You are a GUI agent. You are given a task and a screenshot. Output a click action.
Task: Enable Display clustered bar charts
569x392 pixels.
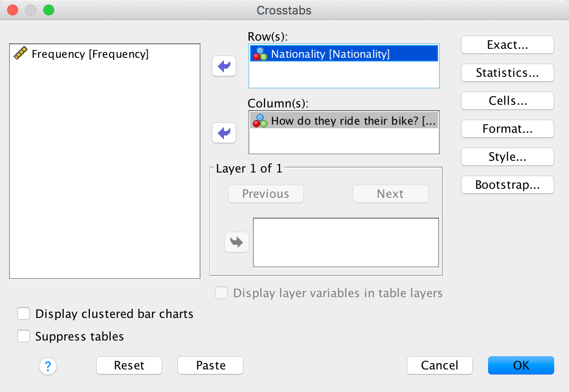[23, 314]
